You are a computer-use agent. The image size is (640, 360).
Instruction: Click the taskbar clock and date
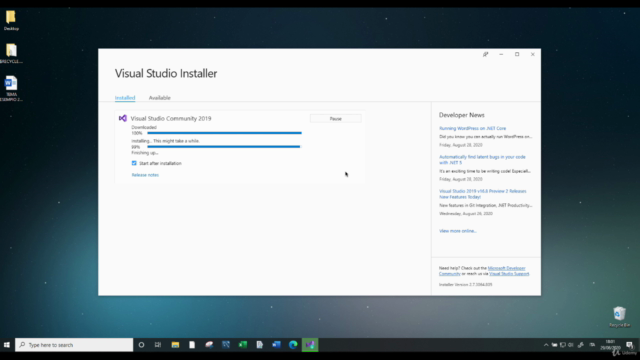pos(610,345)
